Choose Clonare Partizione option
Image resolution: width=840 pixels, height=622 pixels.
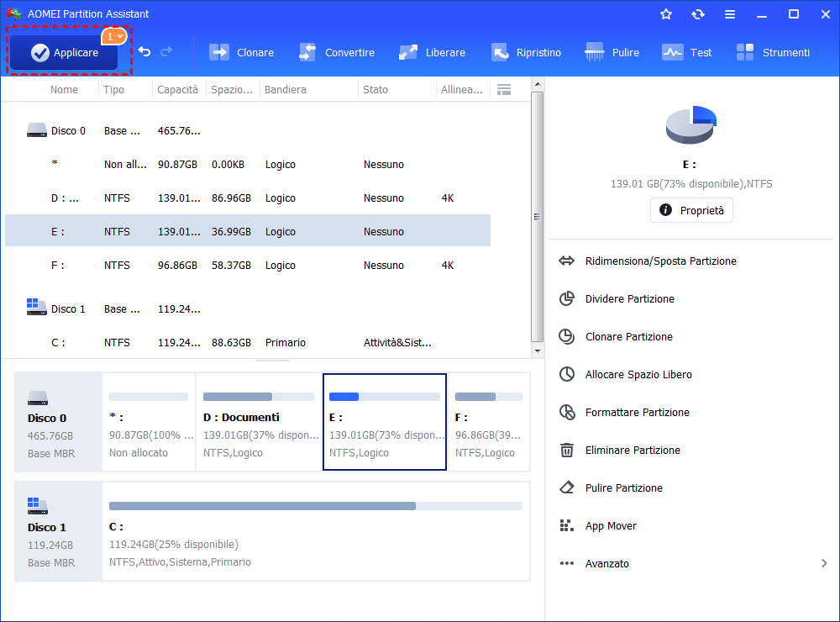(629, 337)
